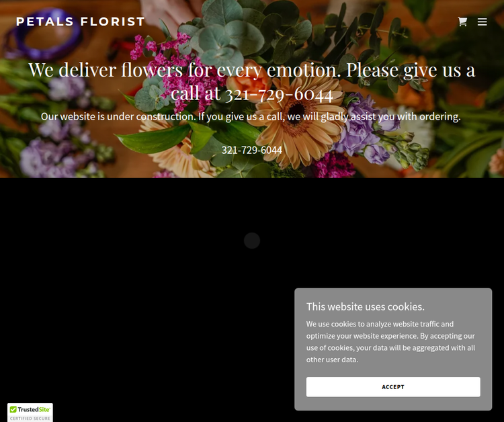Viewport: 504px width, 422px height.
Task: Select the 'We deliver flowers' headline
Action: coord(252,81)
